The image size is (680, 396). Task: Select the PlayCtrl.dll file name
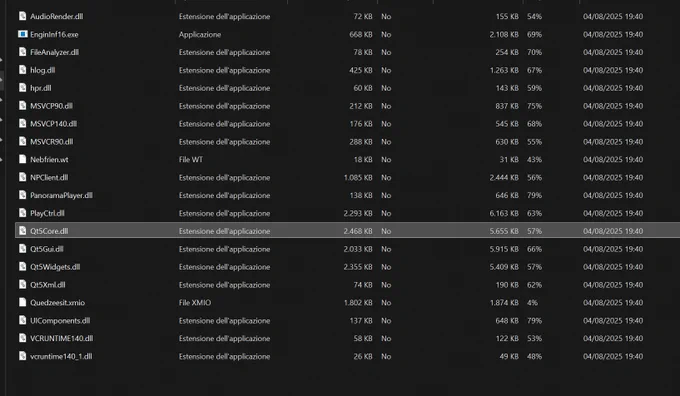(47, 213)
